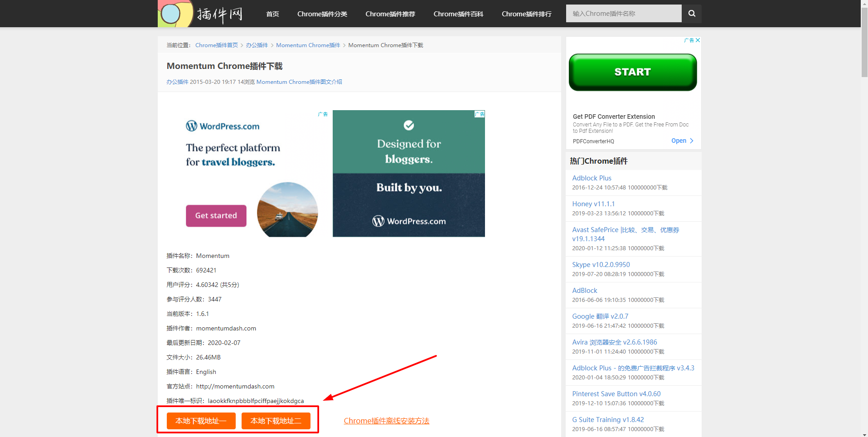Click 本地下载地址一 download button
The height and width of the screenshot is (437, 868).
coord(201,421)
